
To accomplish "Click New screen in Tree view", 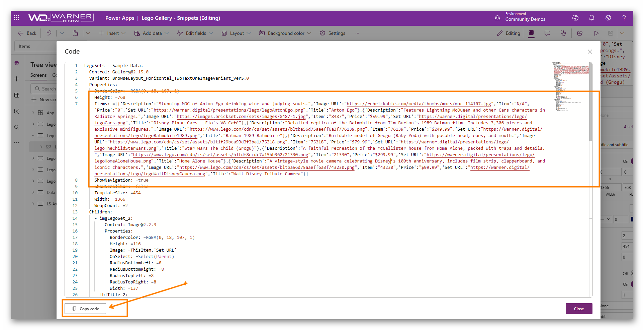I will pyautogui.click(x=44, y=100).
